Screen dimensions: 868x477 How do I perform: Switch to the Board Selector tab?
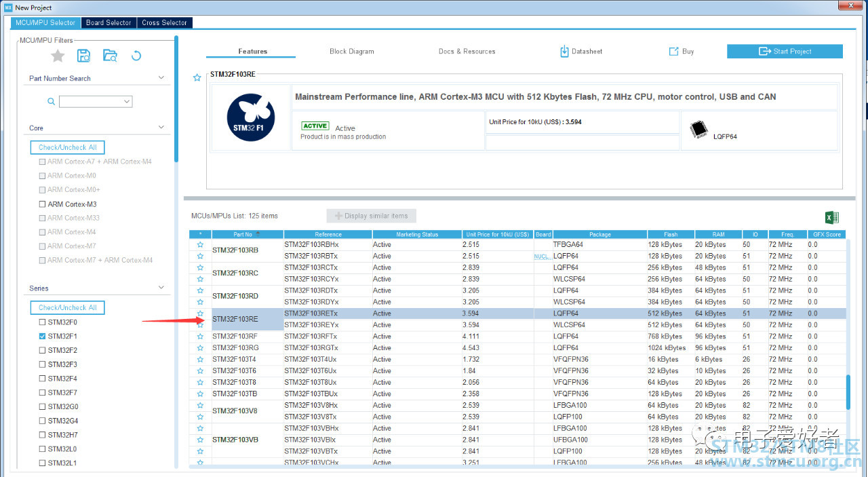[108, 22]
